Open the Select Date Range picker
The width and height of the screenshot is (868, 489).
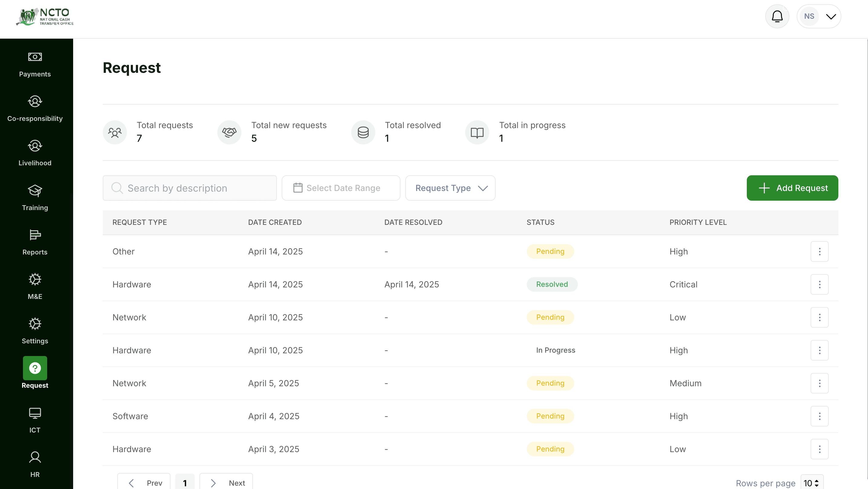[341, 188]
